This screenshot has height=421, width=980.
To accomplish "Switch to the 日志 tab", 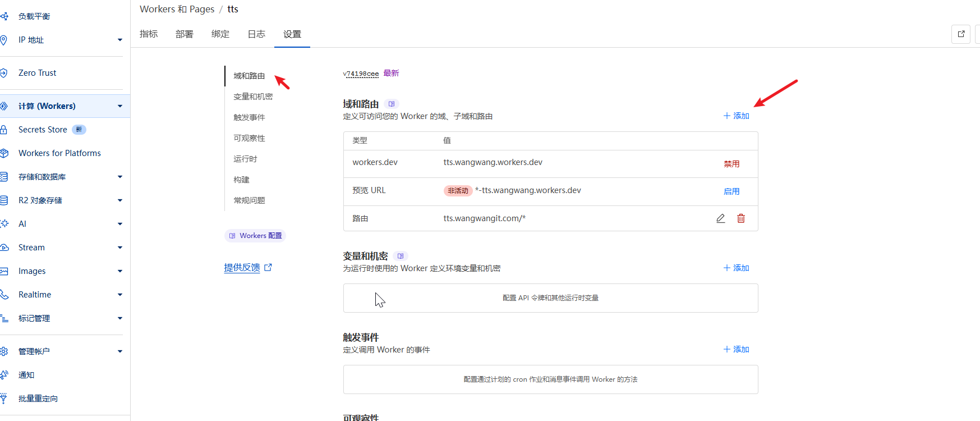I will click(x=256, y=34).
